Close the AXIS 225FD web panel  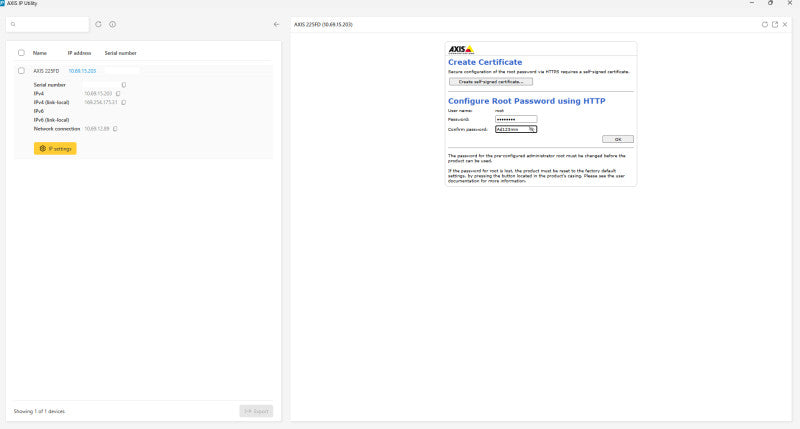(785, 24)
